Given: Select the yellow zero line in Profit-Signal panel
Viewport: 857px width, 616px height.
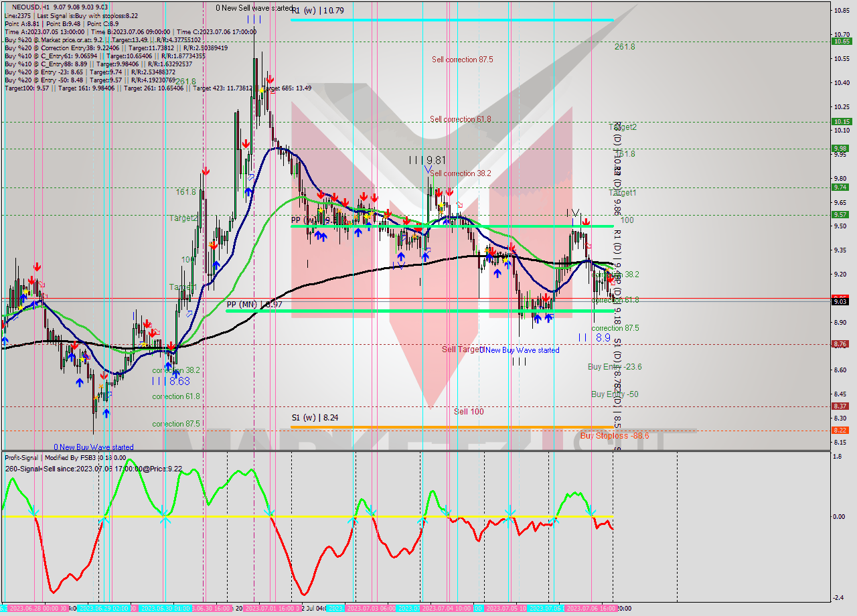Looking at the screenshot, I should pos(307,516).
